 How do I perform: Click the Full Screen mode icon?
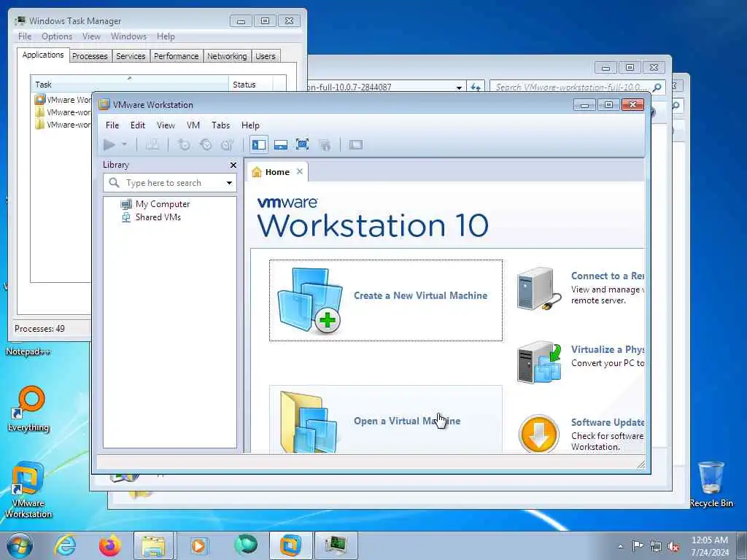click(302, 144)
